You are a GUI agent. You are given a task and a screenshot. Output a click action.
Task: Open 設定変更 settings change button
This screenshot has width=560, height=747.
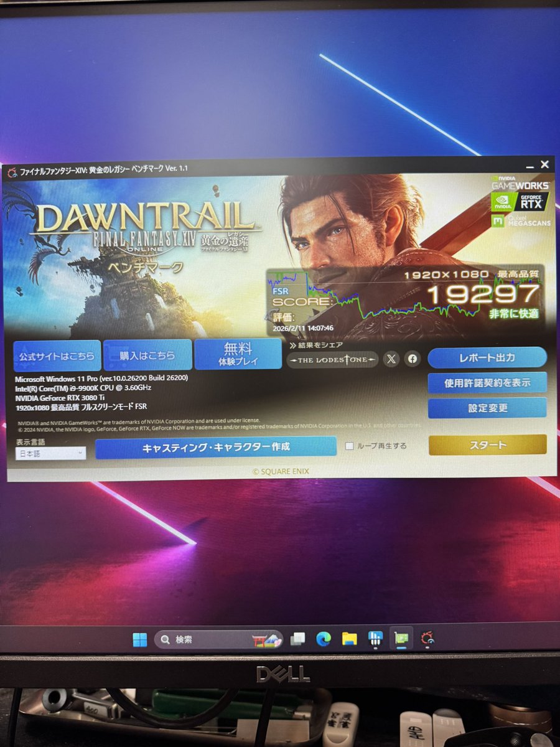click(487, 408)
